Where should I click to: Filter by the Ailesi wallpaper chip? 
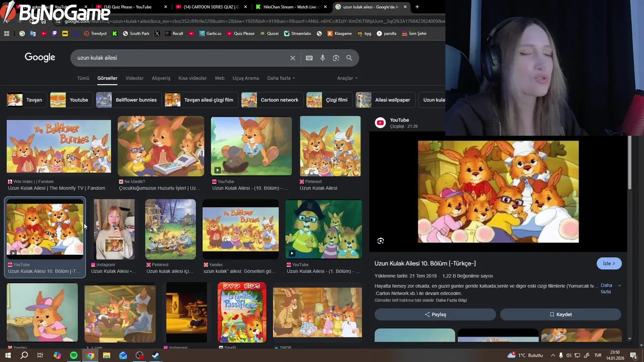385,100
